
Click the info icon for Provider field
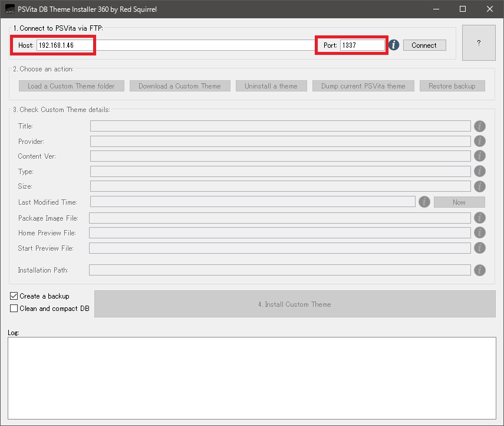tap(480, 141)
